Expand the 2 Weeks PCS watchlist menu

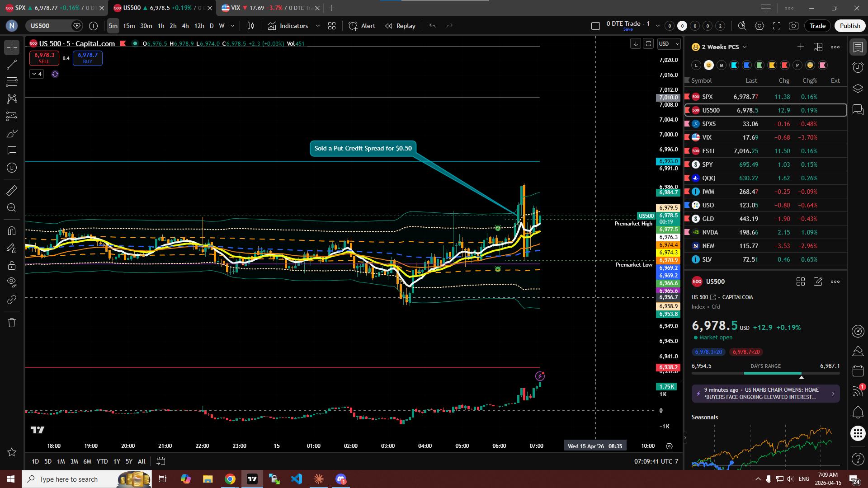[x=745, y=47]
